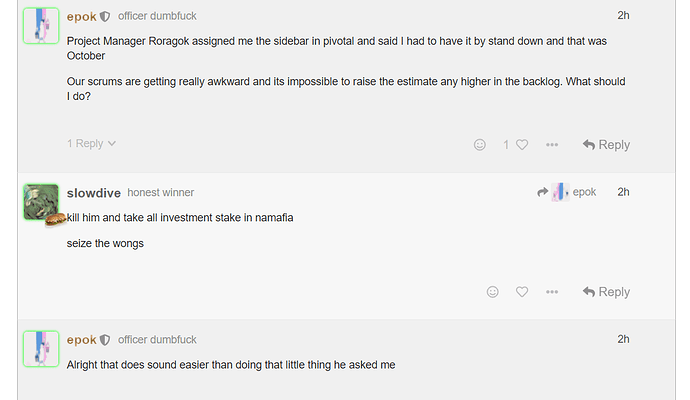The width and height of the screenshot is (690, 400).
Task: Reply to epok's Project Manager post
Action: [606, 145]
